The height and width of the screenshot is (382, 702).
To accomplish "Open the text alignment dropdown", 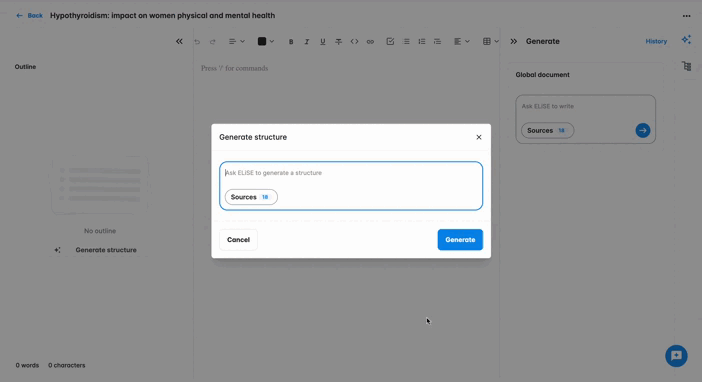I will (x=462, y=42).
